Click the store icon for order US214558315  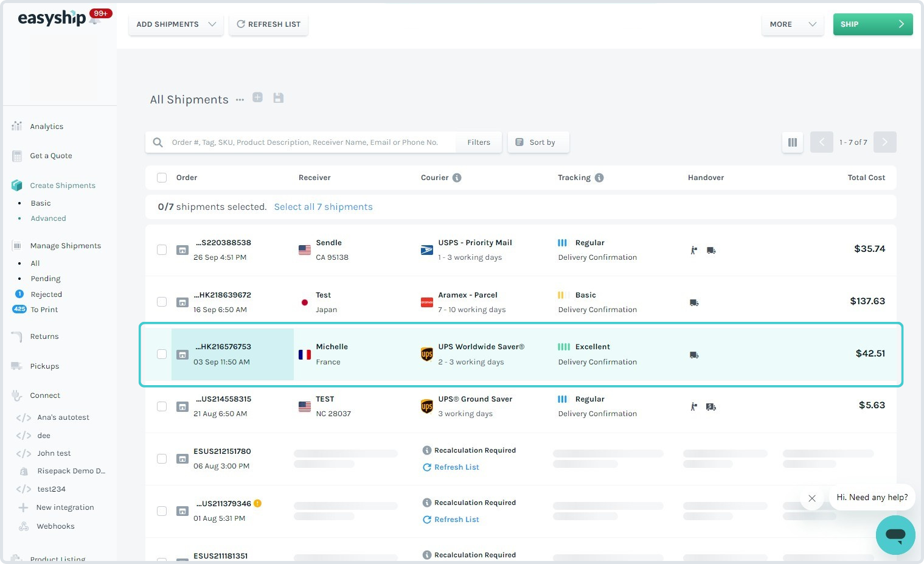click(x=182, y=406)
